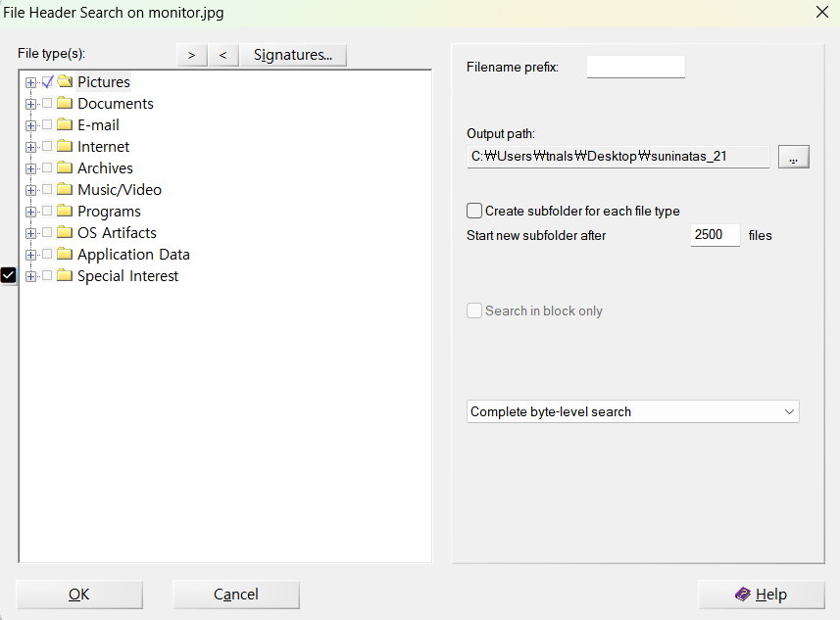Click the Documents folder icon
840x620 pixels.
(65, 103)
